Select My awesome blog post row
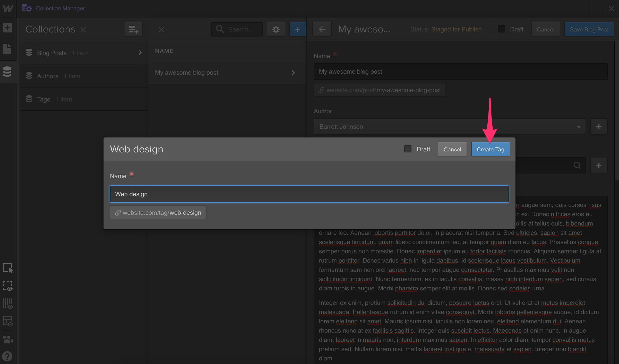 pos(227,73)
